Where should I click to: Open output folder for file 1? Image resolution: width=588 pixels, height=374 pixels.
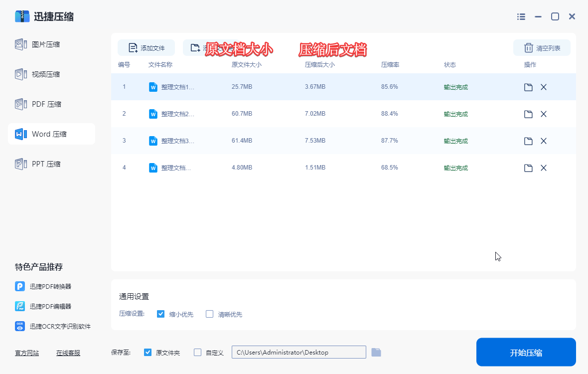(x=528, y=87)
